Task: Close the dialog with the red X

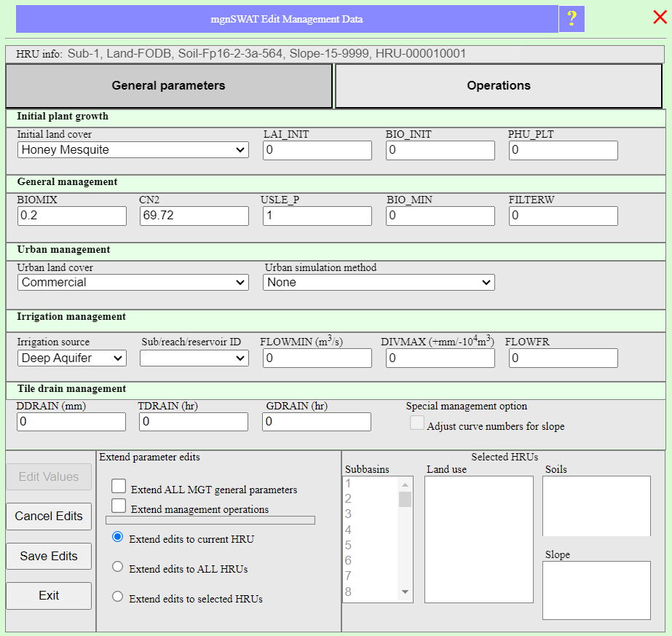Action: [660, 17]
